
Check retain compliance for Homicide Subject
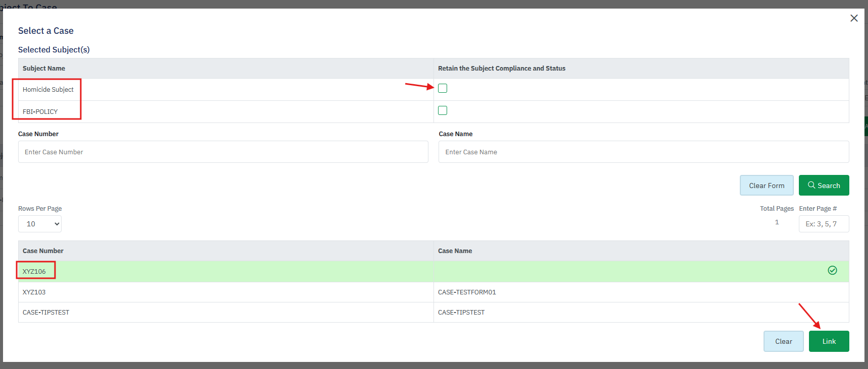click(443, 89)
